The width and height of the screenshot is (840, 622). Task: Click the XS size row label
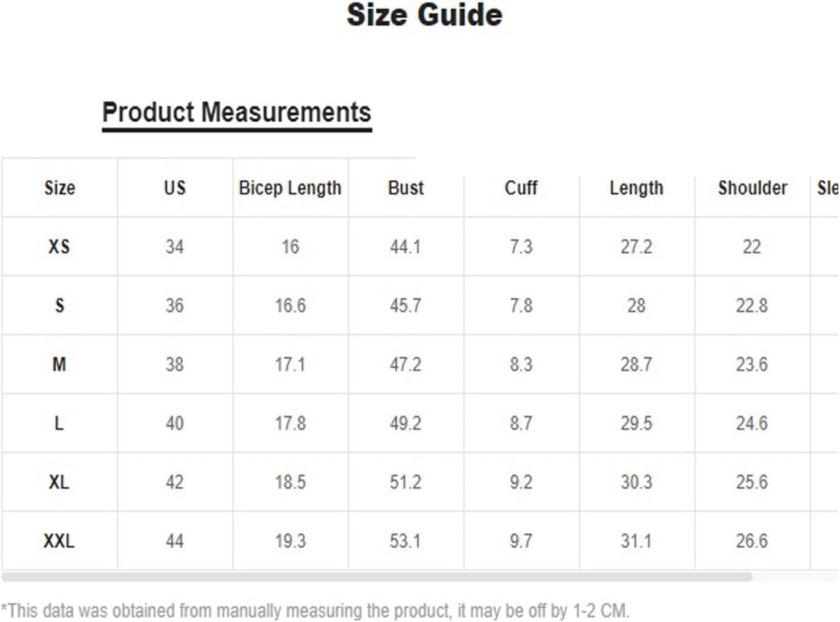(59, 247)
